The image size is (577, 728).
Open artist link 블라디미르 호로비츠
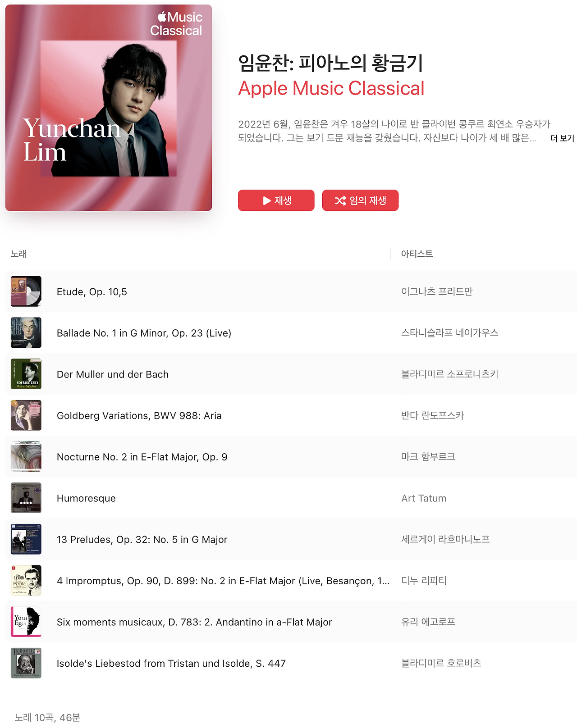[441, 663]
